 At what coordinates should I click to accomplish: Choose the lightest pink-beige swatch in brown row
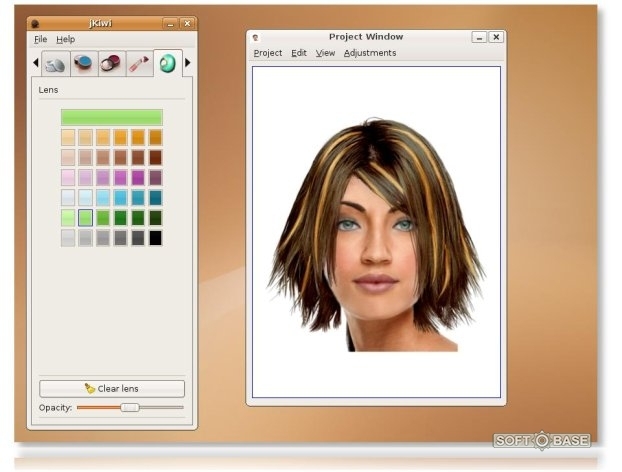(68, 157)
